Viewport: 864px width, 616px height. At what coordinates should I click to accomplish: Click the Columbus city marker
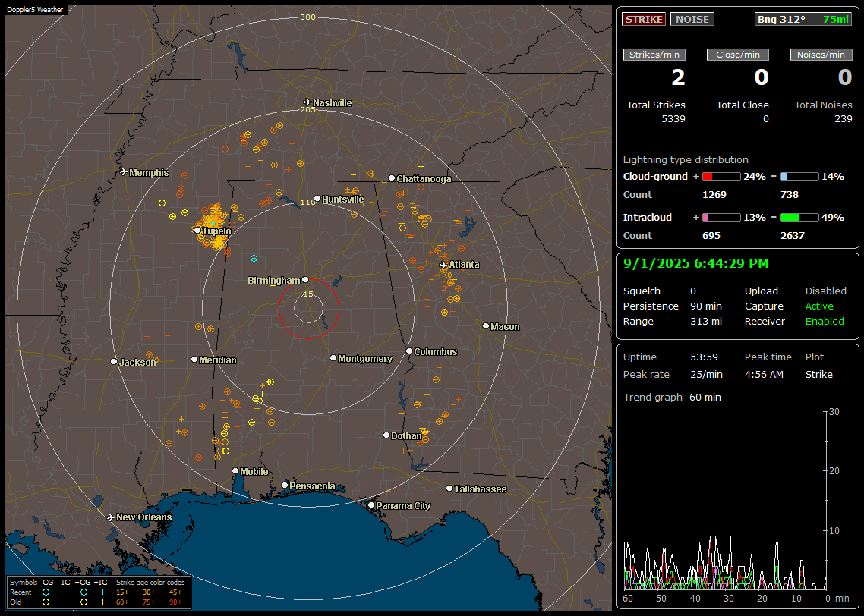tap(409, 350)
